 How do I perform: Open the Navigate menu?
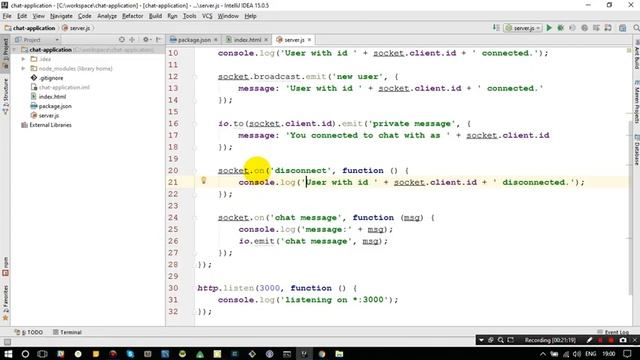61,16
